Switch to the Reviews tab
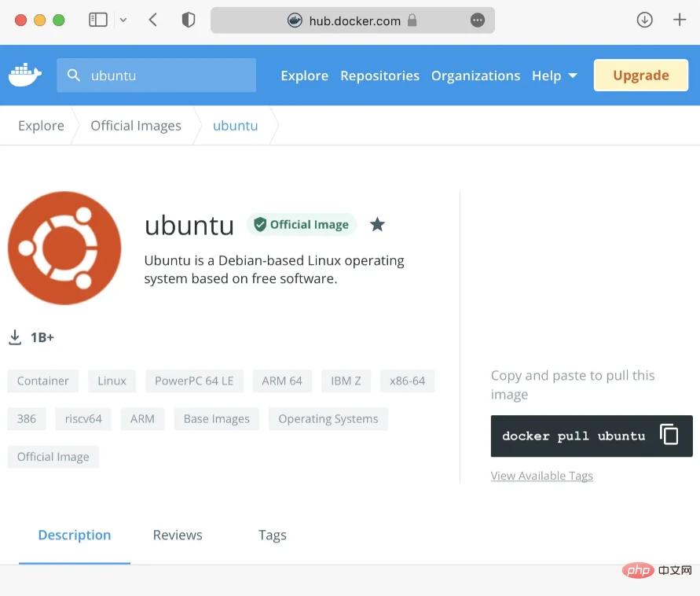This screenshot has width=700, height=596. pyautogui.click(x=178, y=535)
